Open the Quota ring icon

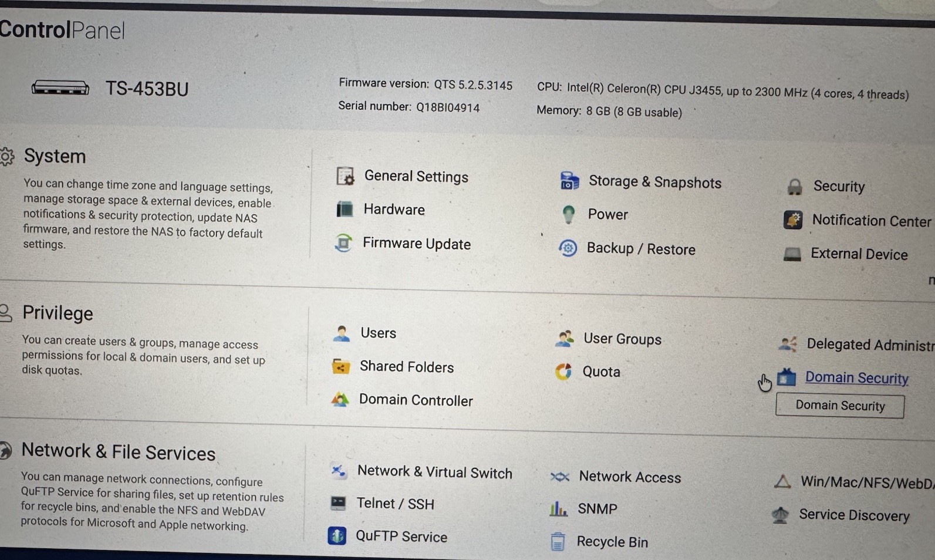[563, 372]
